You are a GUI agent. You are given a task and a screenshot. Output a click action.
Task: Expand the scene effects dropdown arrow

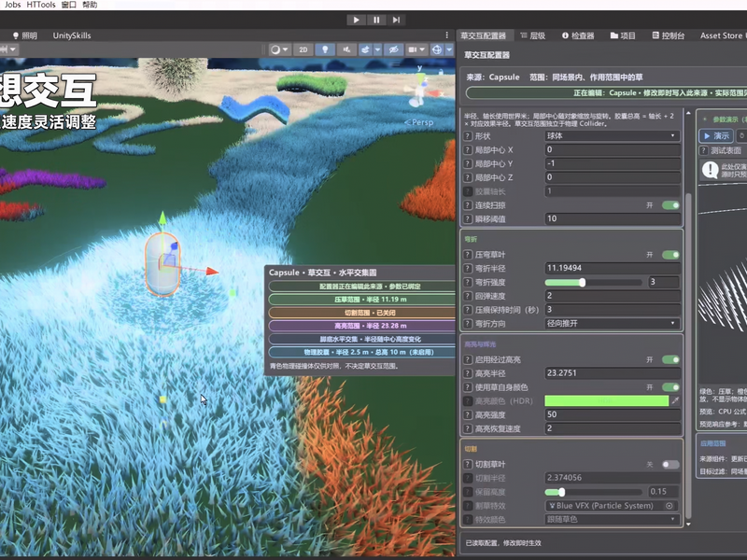[377, 49]
